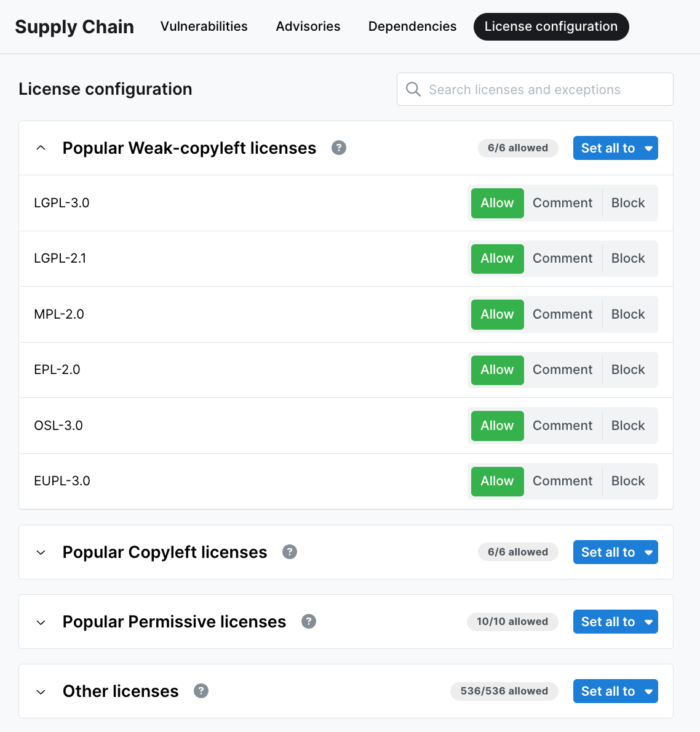This screenshot has height=732, width=700.
Task: Click the magnifying glass in the search field
Action: click(x=413, y=89)
